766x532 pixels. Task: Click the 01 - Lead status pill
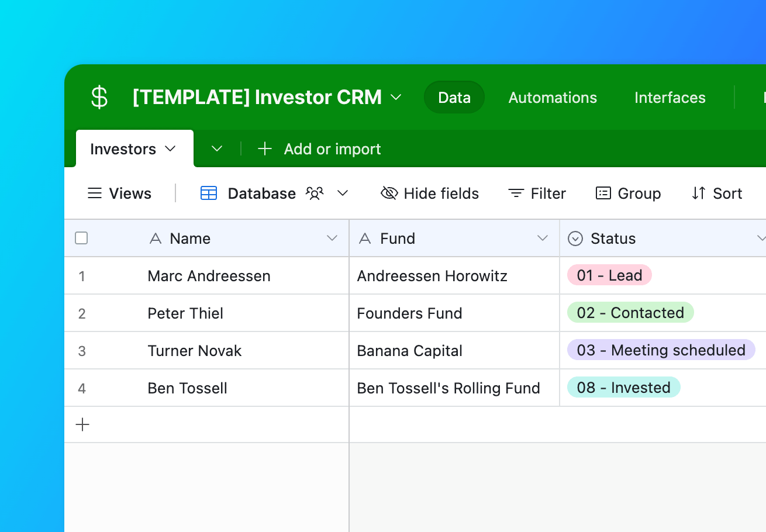pos(609,275)
